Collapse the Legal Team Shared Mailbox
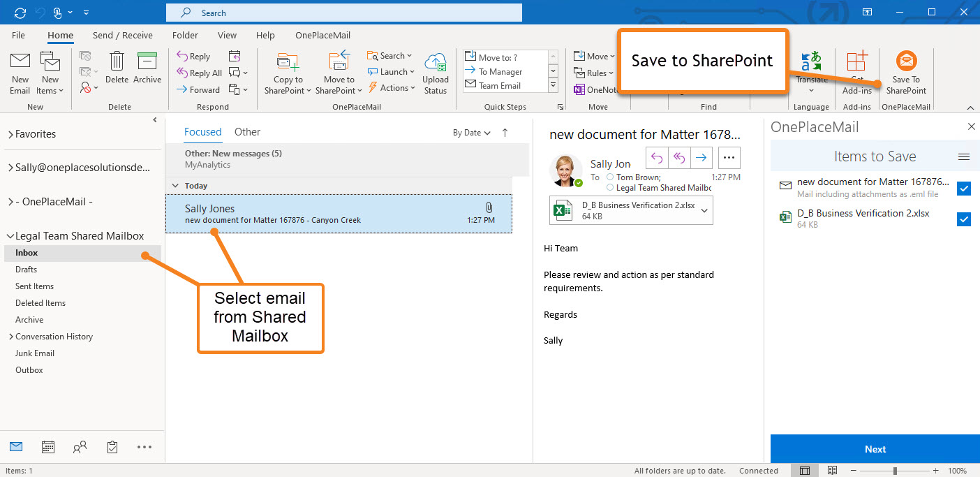Viewport: 980px width, 477px height. pos(10,236)
